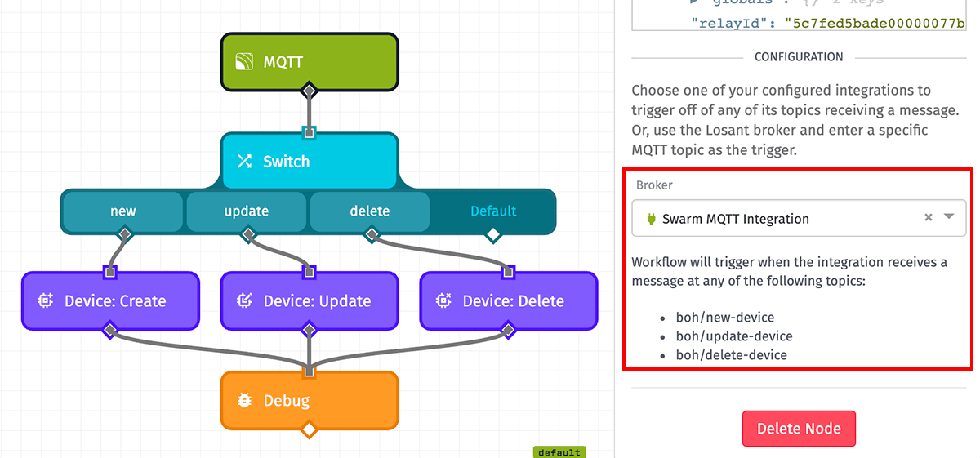
Task: Click Device: Delete input connector
Action: pyautogui.click(x=508, y=271)
